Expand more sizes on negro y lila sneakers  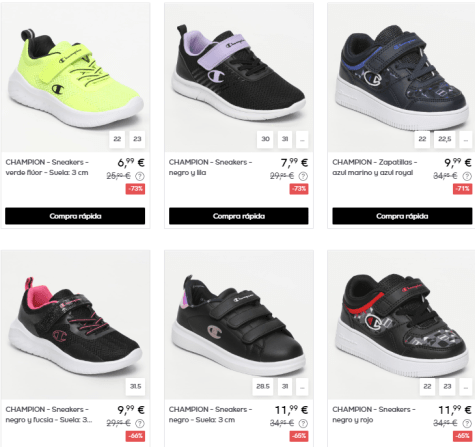302,139
